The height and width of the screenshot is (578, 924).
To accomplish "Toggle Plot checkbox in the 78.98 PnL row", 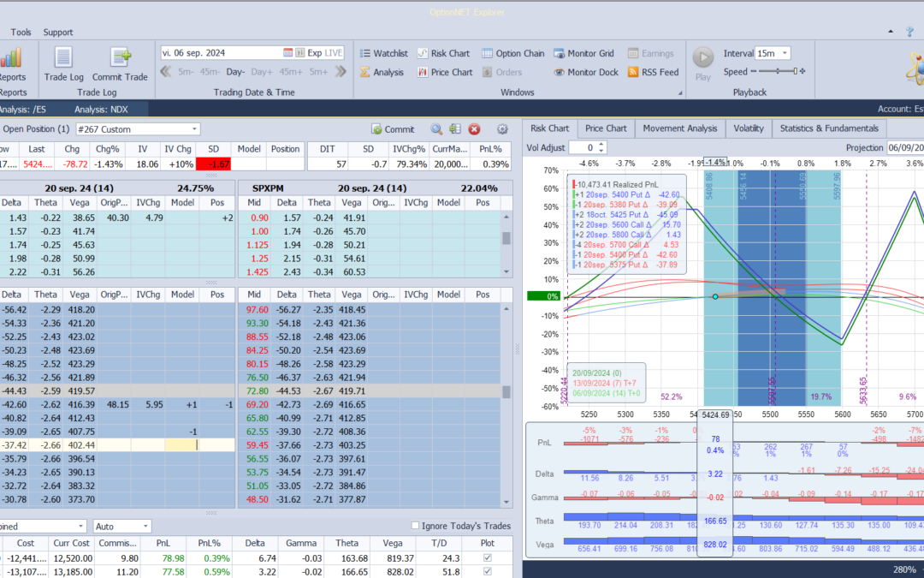I will [x=487, y=558].
